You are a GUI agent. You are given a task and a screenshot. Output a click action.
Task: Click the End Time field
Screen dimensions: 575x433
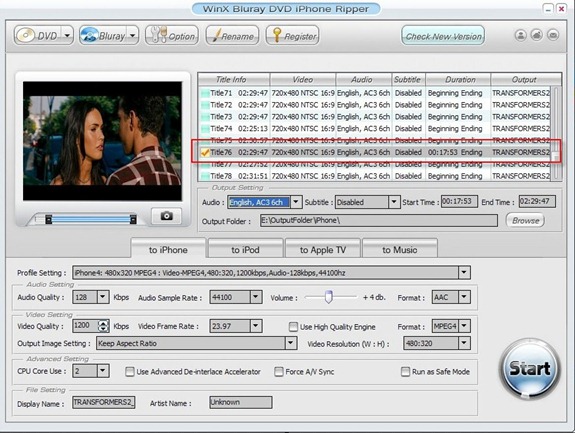pos(537,201)
